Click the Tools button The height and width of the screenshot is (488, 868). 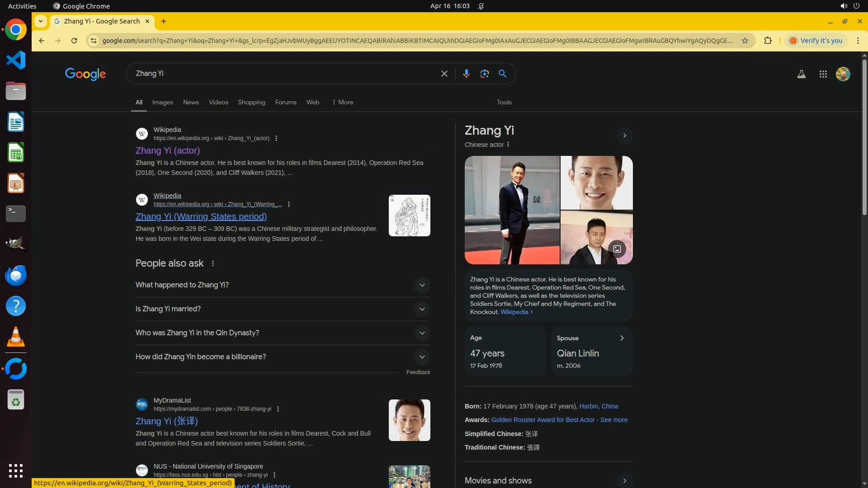point(504,102)
